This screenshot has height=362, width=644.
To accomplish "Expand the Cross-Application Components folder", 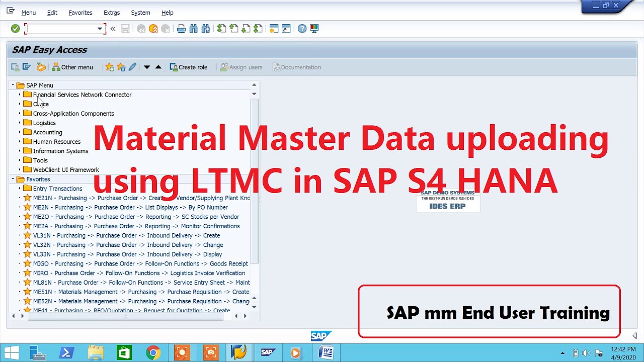I will [20, 113].
